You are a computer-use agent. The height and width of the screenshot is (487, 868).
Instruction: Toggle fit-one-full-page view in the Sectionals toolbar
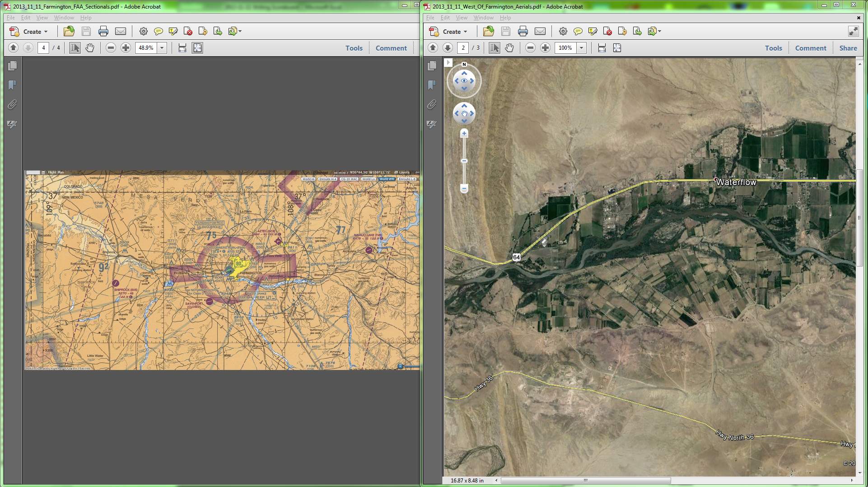(197, 48)
